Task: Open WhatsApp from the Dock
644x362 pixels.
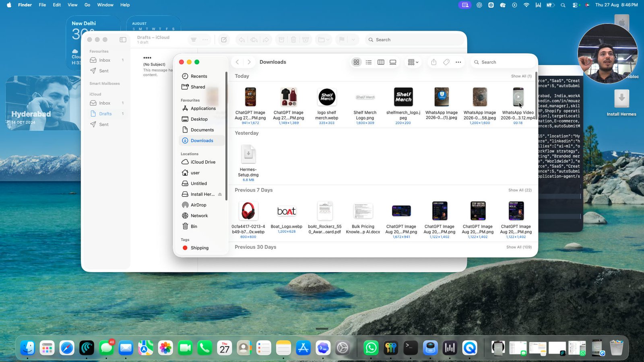Action: pyautogui.click(x=371, y=348)
